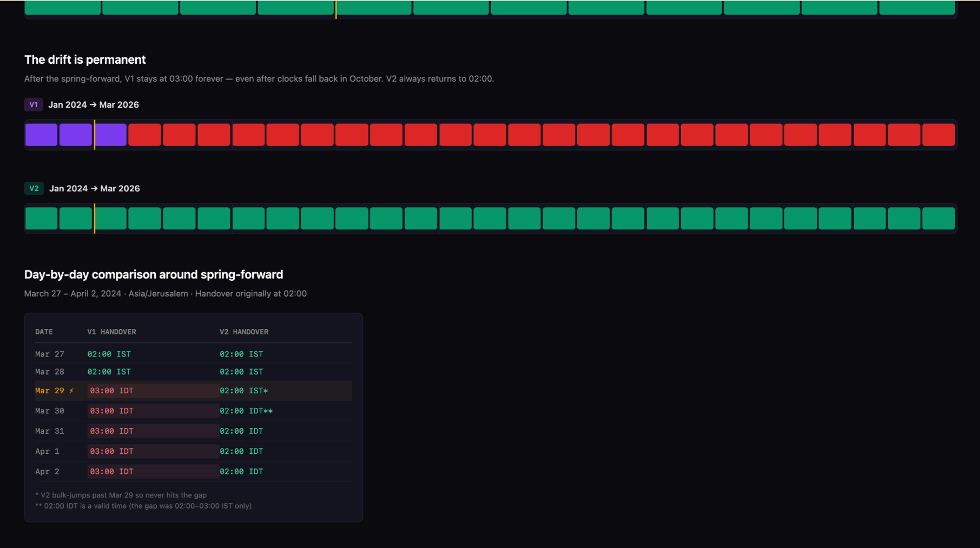The height and width of the screenshot is (548, 980).
Task: Click the bulk-jumps footnote text
Action: tap(121, 495)
